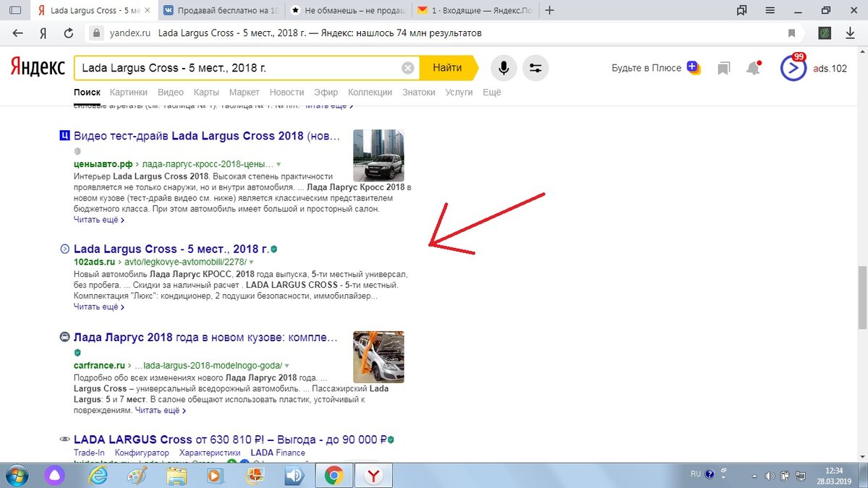868x488 pixels.
Task: Open search settings sliders icon
Action: [x=535, y=68]
